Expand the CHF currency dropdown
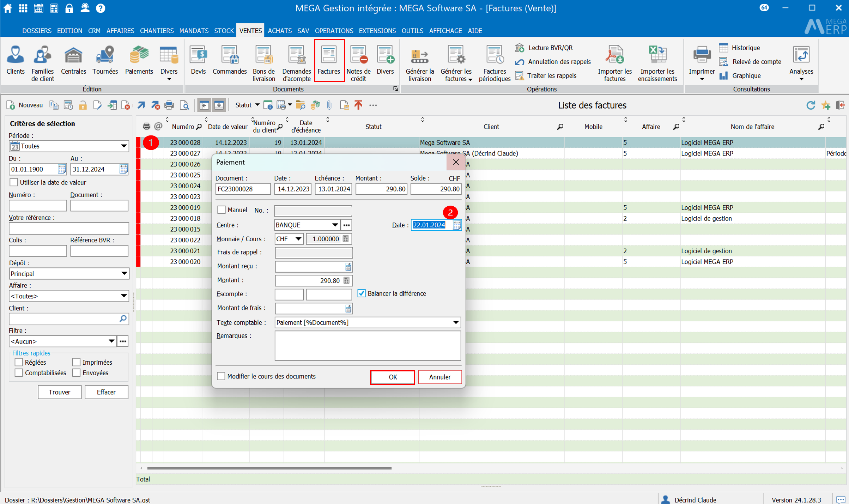The image size is (849, 504). pos(298,239)
